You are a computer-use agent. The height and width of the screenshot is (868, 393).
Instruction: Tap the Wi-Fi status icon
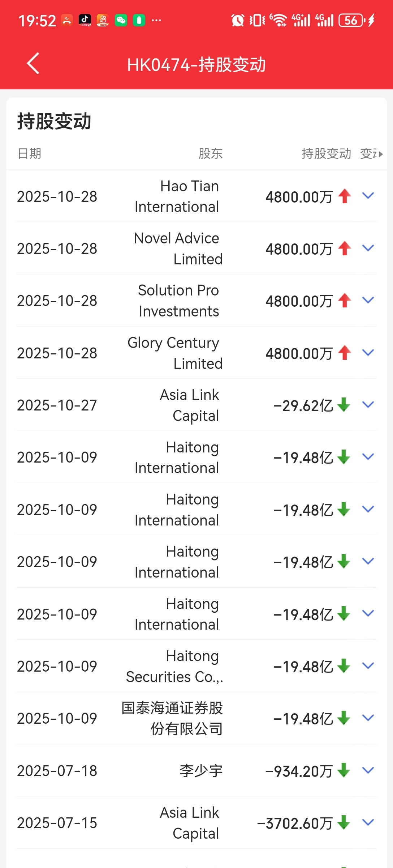point(279,21)
